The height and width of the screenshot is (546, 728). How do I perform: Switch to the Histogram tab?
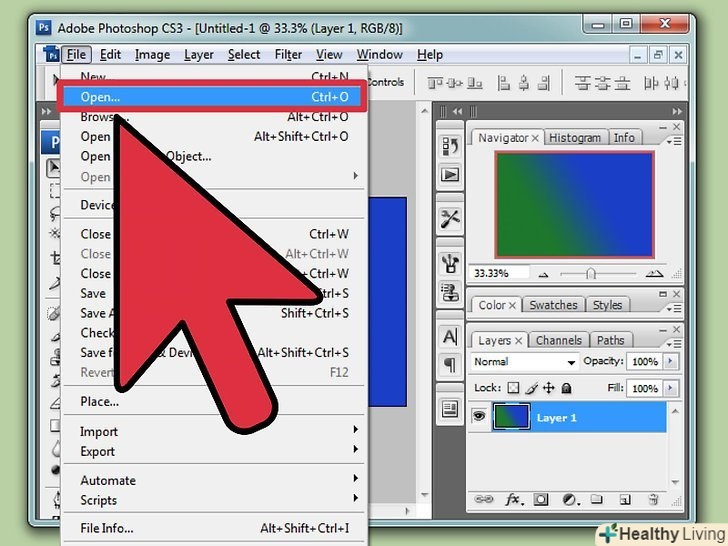(575, 138)
